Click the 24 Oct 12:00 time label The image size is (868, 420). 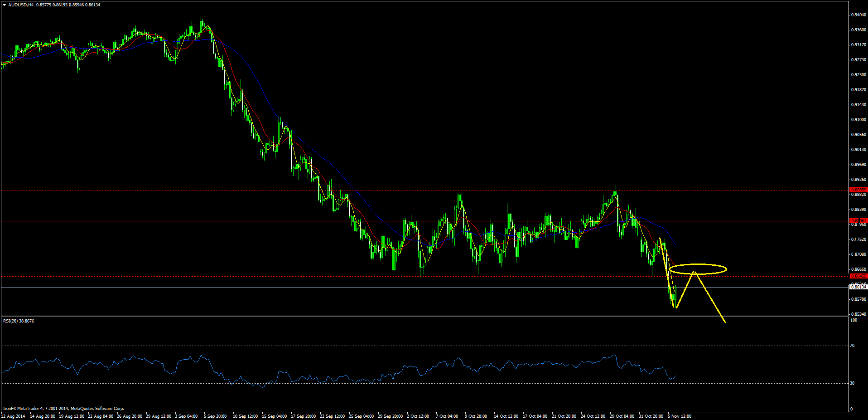[x=593, y=416]
